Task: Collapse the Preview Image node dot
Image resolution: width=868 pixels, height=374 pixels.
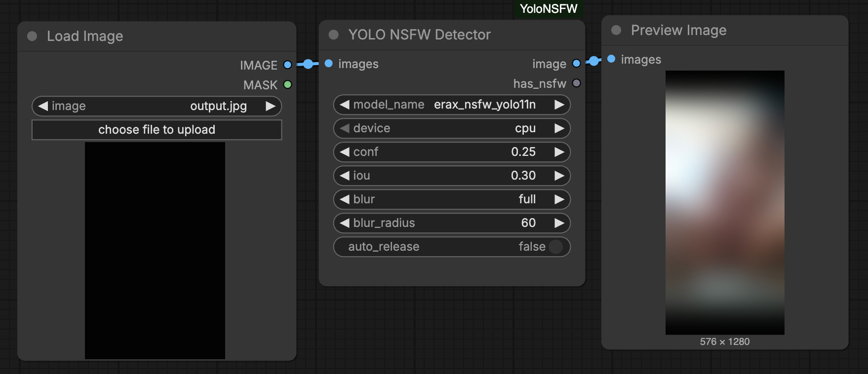Action: (x=616, y=30)
